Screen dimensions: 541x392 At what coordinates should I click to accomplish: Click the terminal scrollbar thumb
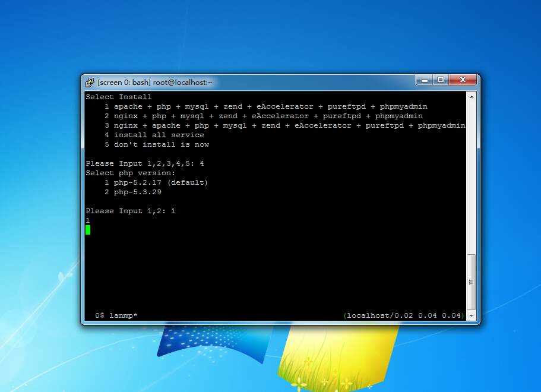(x=471, y=282)
